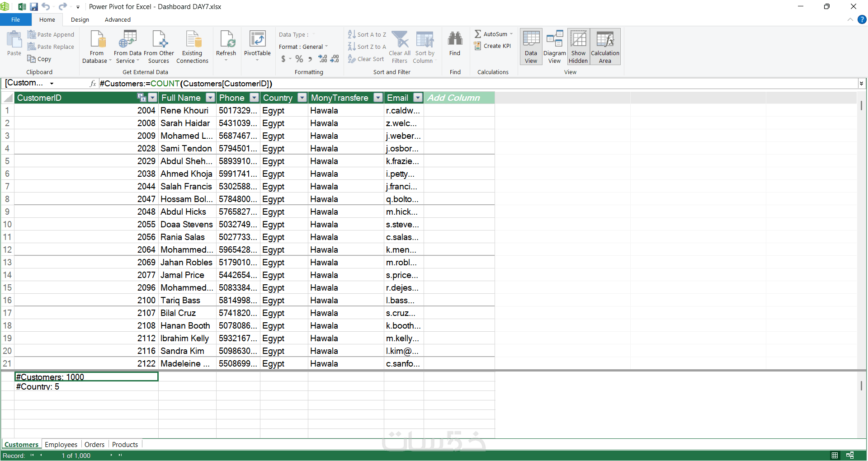Open From Data Service import

[x=127, y=47]
